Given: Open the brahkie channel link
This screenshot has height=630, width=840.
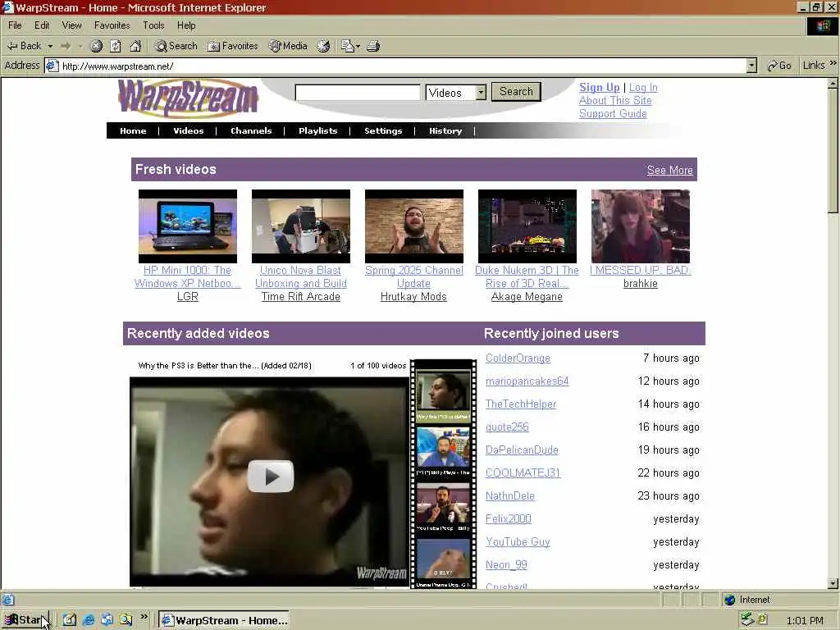Looking at the screenshot, I should (640, 283).
